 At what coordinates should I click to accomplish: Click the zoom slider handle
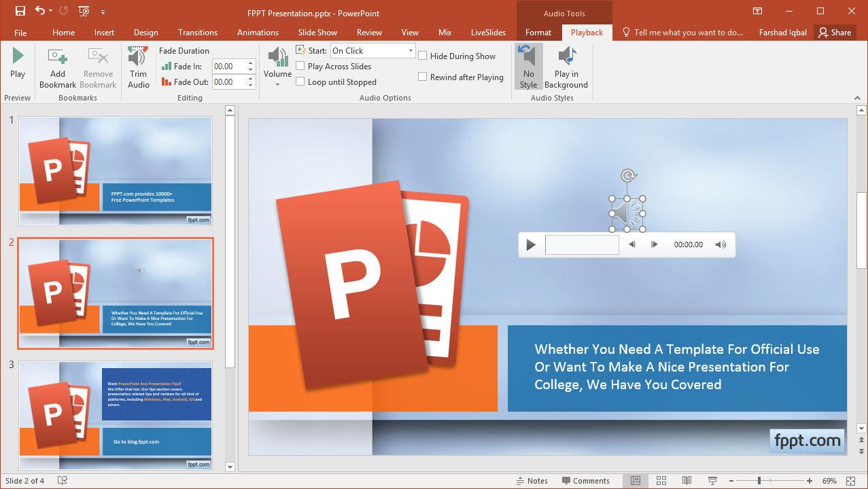point(759,481)
